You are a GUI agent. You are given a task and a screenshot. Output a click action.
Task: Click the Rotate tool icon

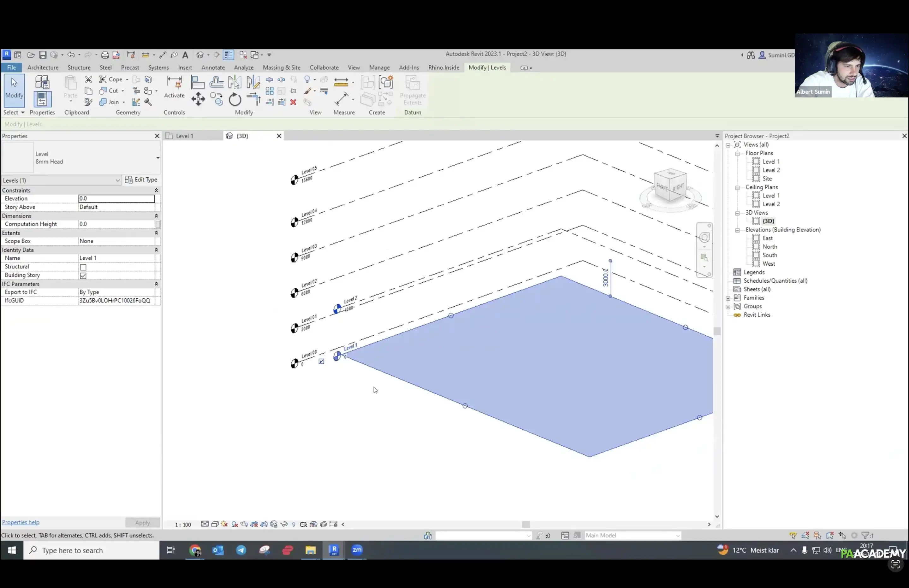[x=235, y=100]
